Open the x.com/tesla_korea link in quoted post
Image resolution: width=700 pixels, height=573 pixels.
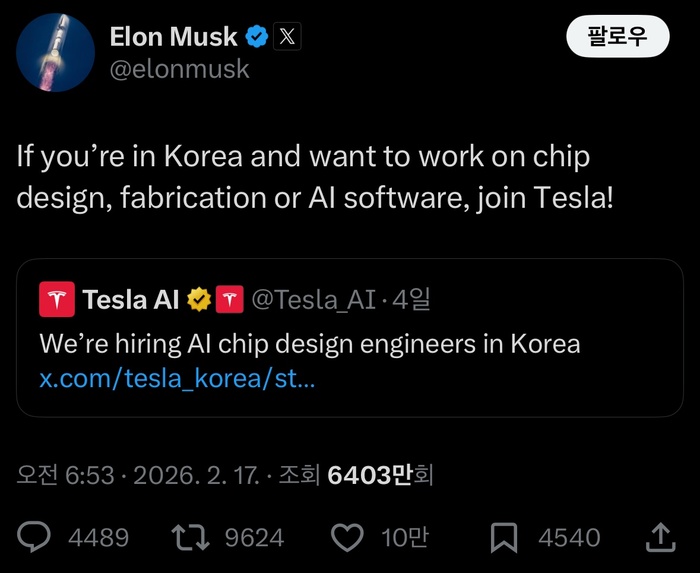pyautogui.click(x=177, y=380)
